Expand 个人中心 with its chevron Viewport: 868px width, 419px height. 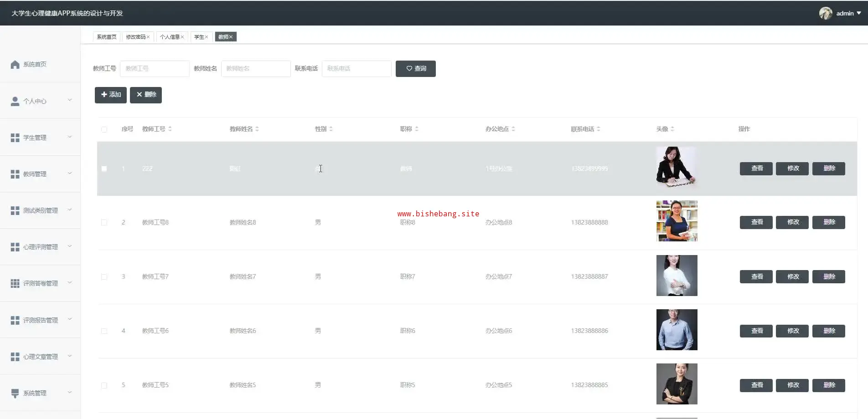pos(70,100)
